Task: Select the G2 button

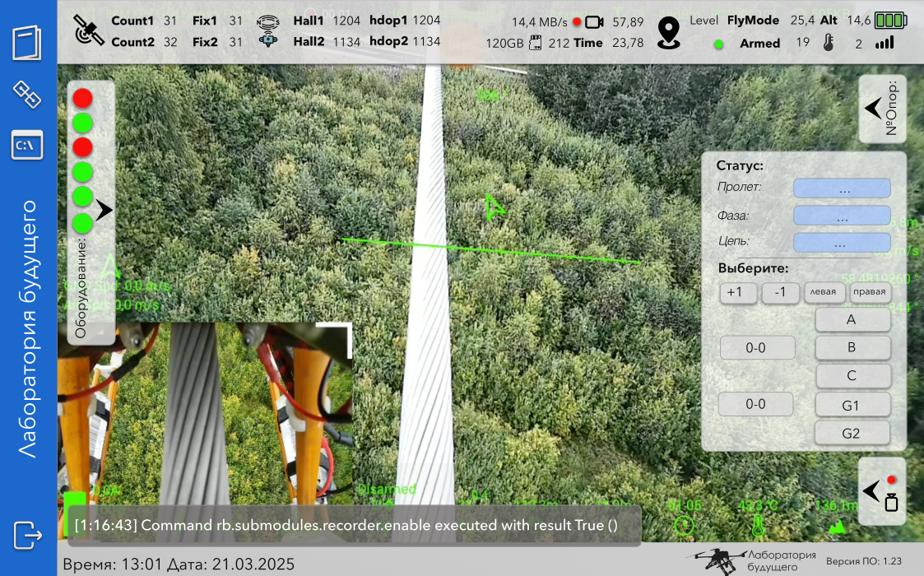Action: (x=852, y=434)
